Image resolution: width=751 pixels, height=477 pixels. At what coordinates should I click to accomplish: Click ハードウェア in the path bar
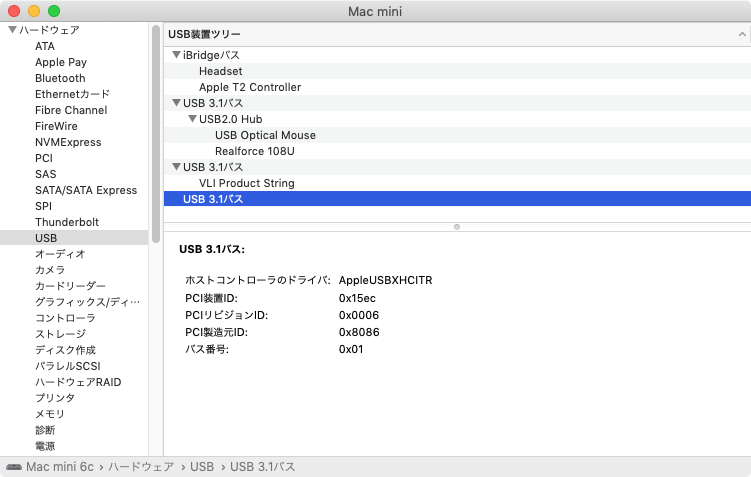point(141,467)
